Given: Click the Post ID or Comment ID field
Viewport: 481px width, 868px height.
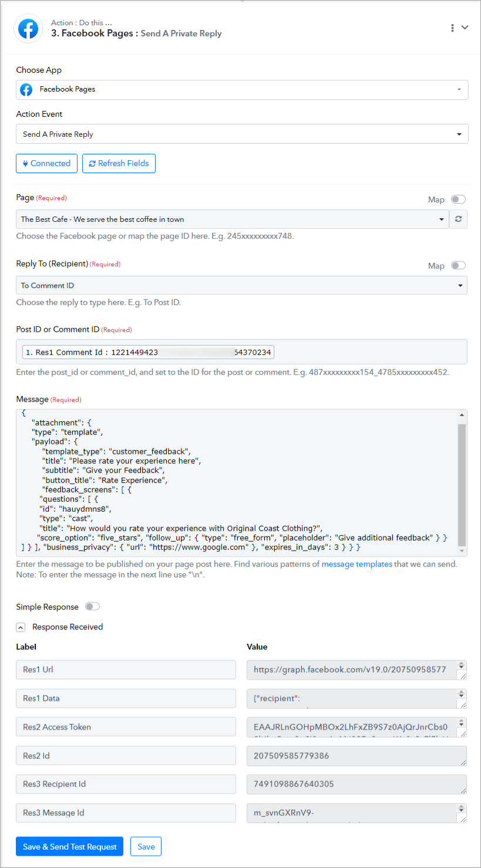Looking at the screenshot, I should point(241,352).
